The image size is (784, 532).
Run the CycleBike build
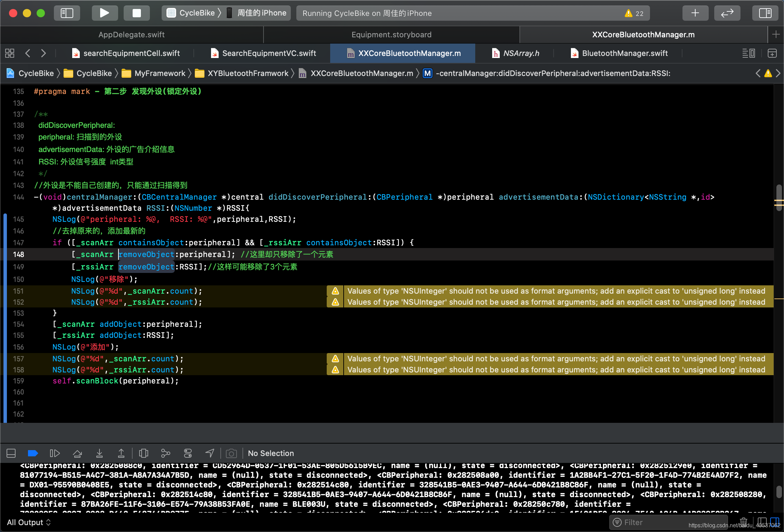(104, 13)
